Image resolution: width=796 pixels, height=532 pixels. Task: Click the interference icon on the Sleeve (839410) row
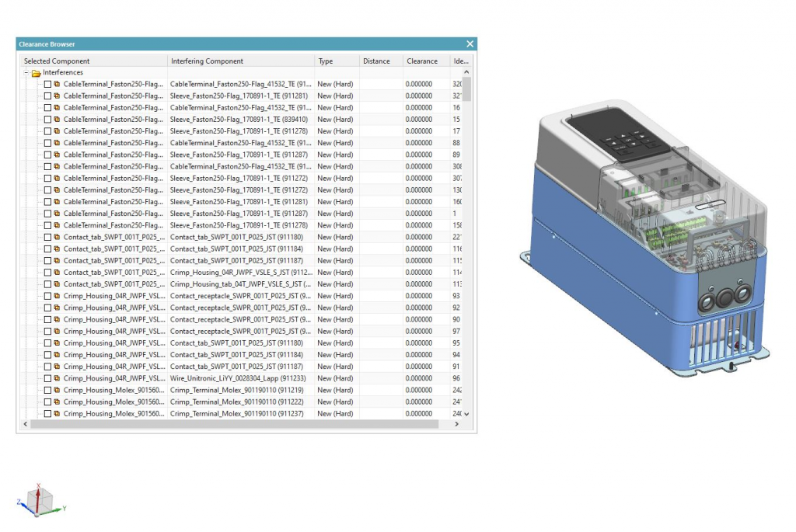click(x=57, y=120)
